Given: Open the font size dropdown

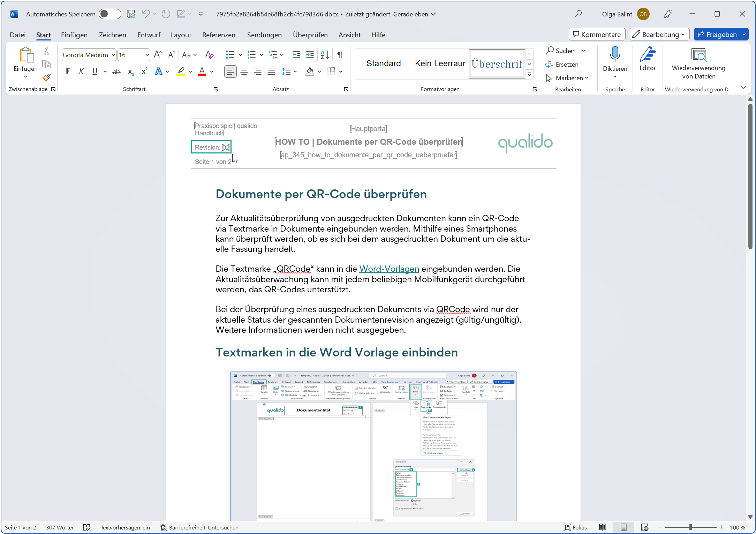Looking at the screenshot, I should (x=147, y=55).
